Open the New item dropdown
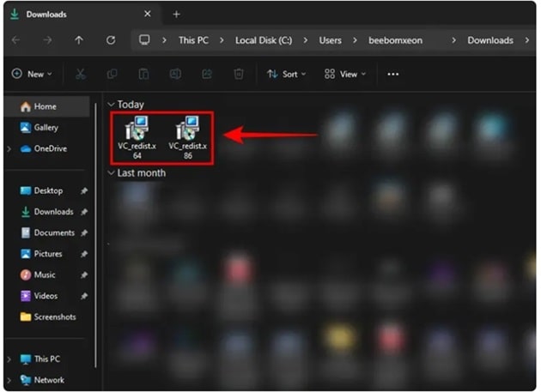Image resolution: width=541 pixels, height=392 pixels. pyautogui.click(x=32, y=75)
